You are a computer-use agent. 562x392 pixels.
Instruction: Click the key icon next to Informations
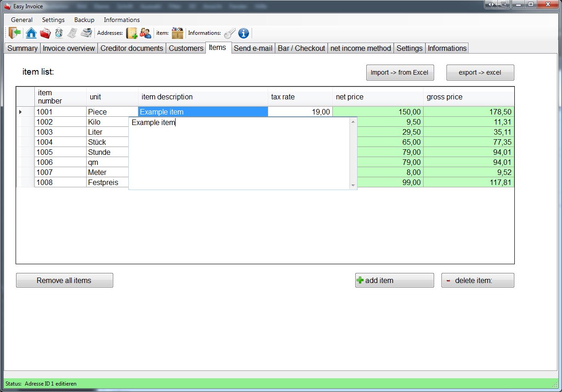(x=230, y=33)
